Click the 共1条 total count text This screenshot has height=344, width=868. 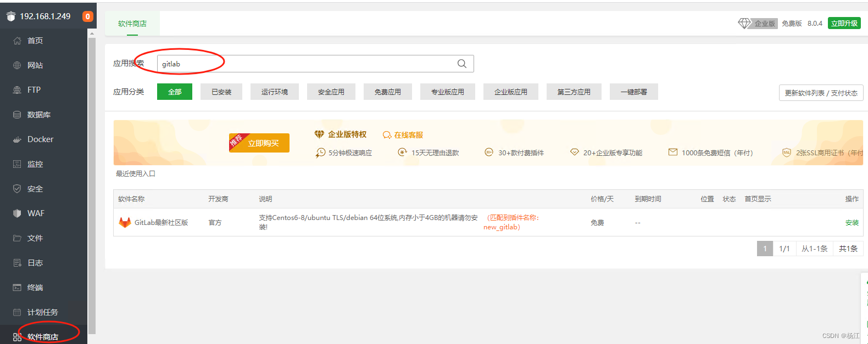pos(848,249)
